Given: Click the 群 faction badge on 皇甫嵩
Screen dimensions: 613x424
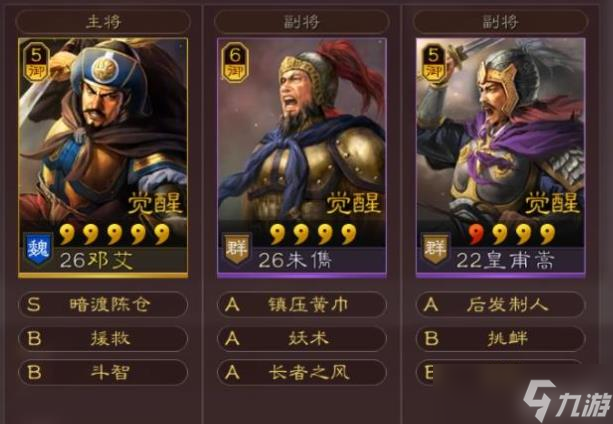Looking at the screenshot, I should click(x=436, y=249).
